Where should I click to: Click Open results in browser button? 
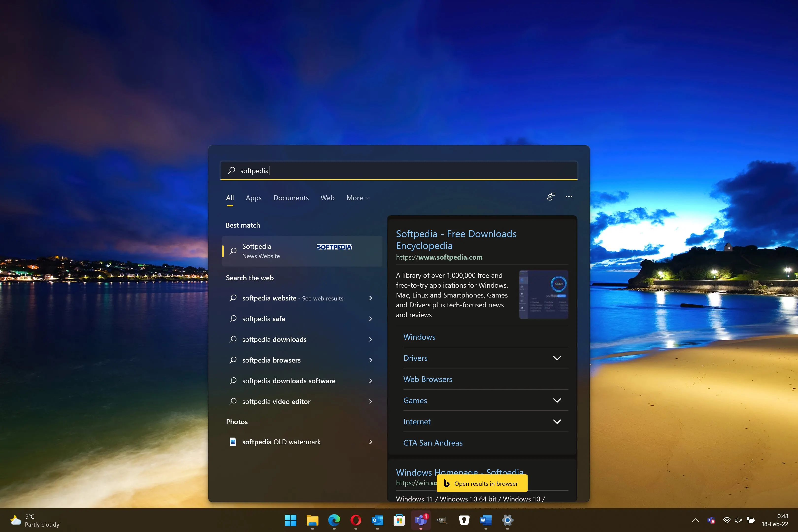[482, 483]
